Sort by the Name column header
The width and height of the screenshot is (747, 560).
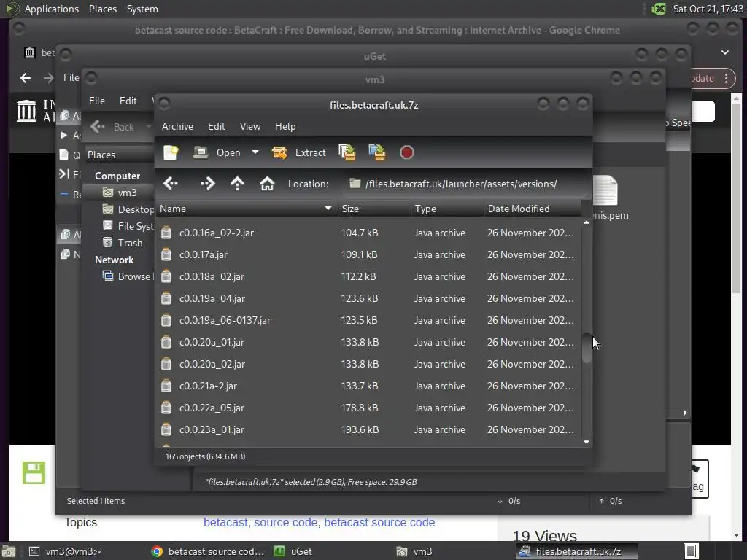(x=246, y=209)
